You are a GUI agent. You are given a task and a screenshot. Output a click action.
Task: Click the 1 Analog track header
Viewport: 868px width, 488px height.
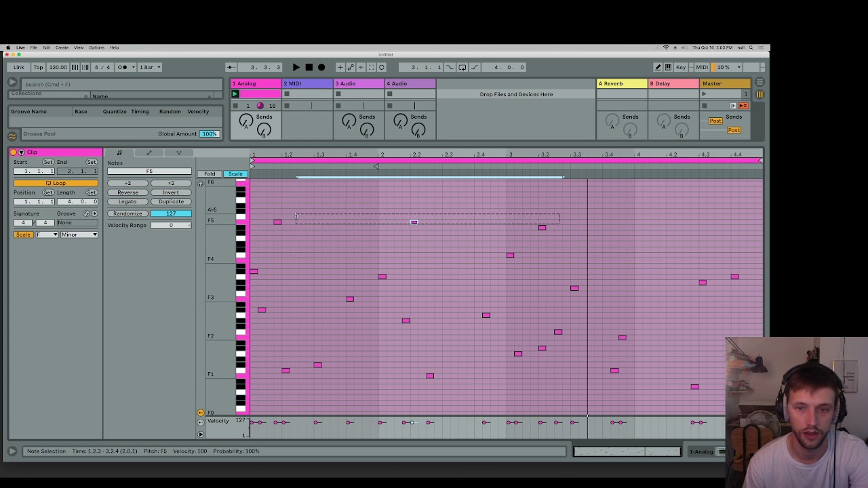(256, 83)
